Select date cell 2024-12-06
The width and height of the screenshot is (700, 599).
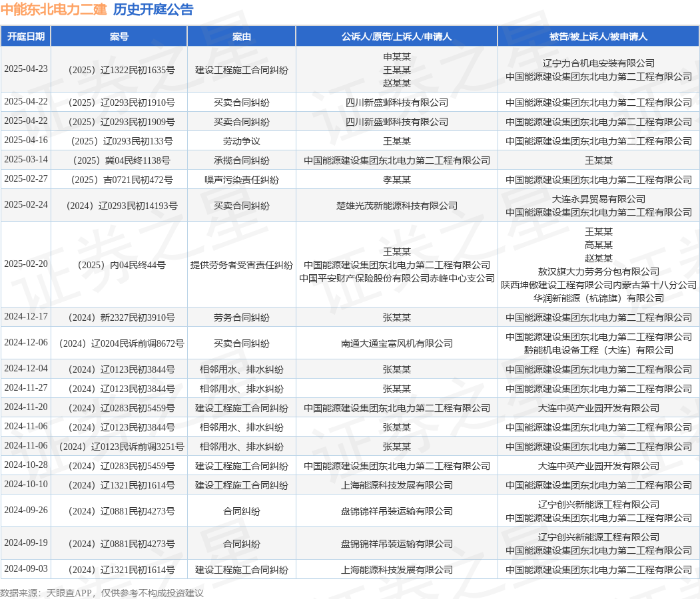pyautogui.click(x=26, y=342)
